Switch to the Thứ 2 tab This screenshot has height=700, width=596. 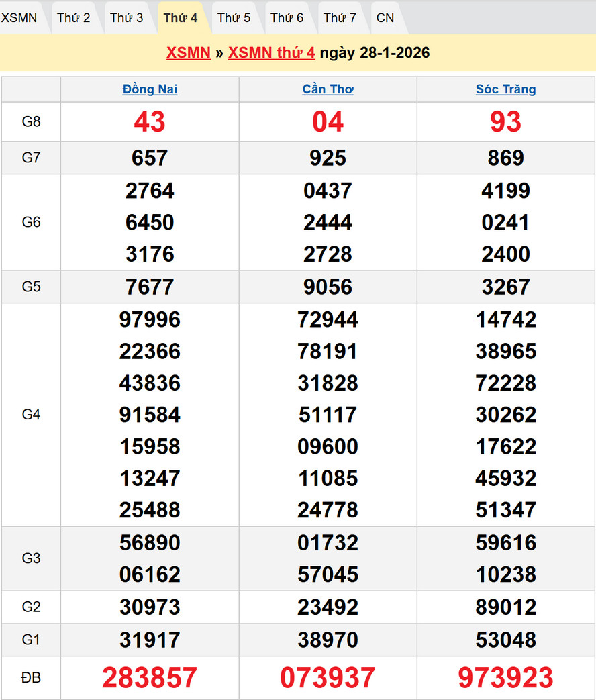click(x=73, y=18)
